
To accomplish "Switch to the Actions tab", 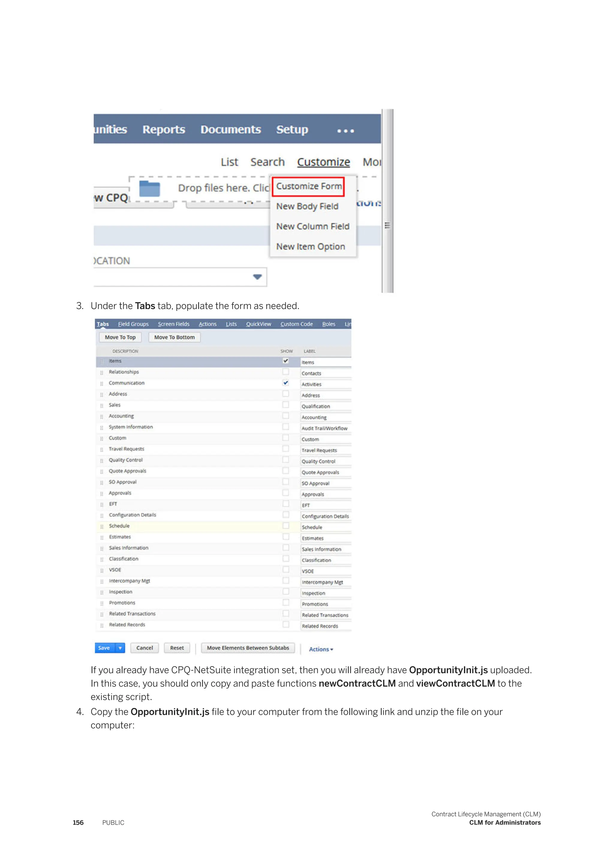I will click(x=207, y=324).
